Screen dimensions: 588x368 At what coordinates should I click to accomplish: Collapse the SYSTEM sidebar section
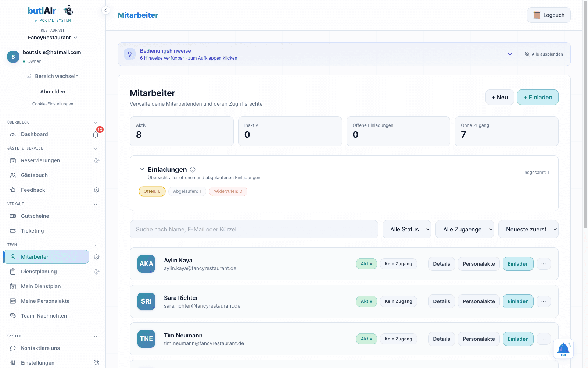(96, 336)
